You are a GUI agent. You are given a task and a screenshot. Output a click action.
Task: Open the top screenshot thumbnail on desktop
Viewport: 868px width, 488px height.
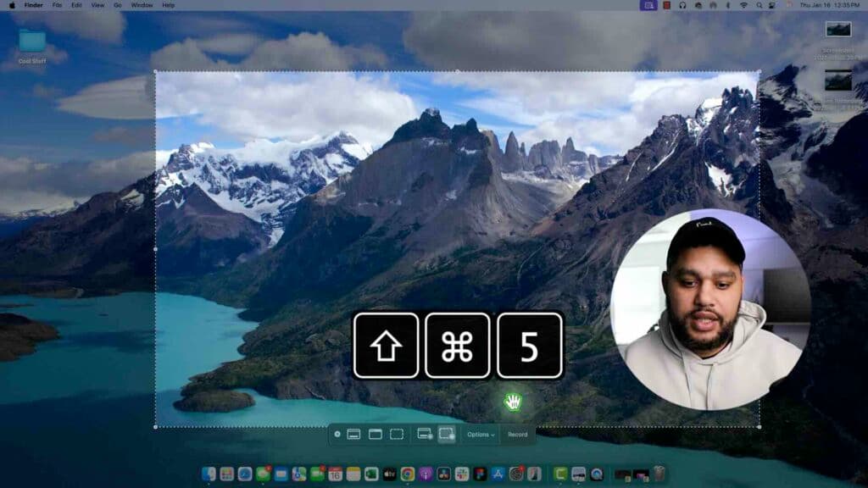pos(838,30)
